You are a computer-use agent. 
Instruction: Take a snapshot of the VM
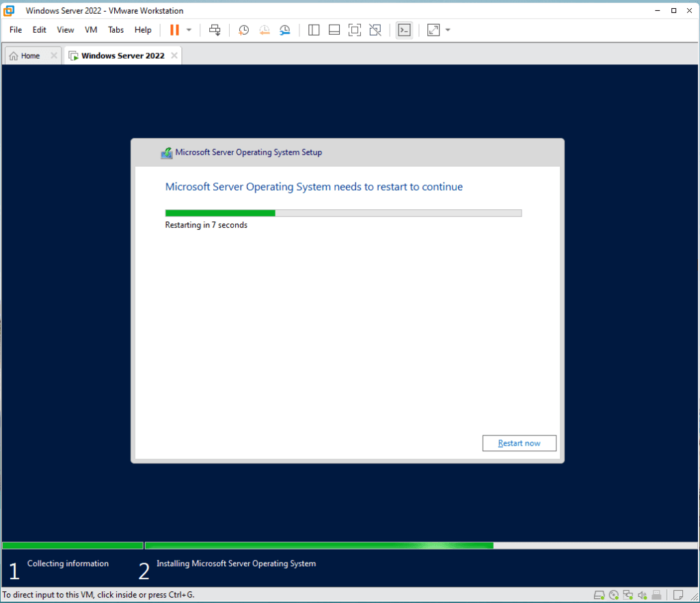243,30
